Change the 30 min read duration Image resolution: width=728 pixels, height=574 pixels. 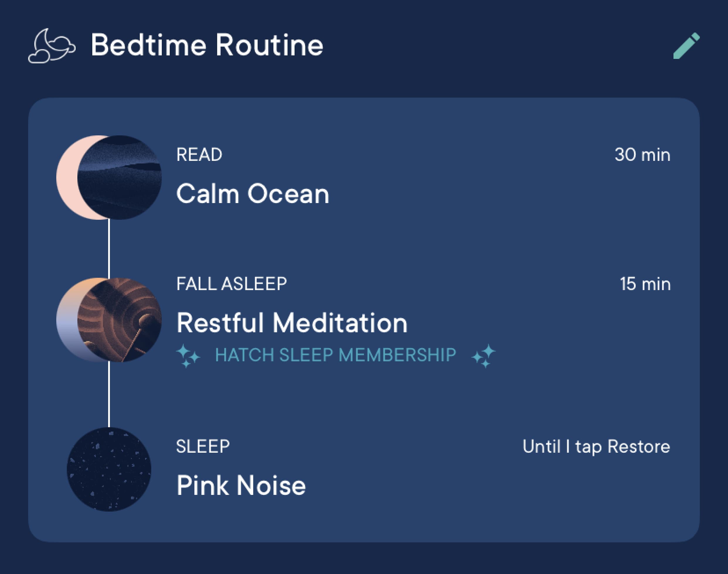coord(643,155)
